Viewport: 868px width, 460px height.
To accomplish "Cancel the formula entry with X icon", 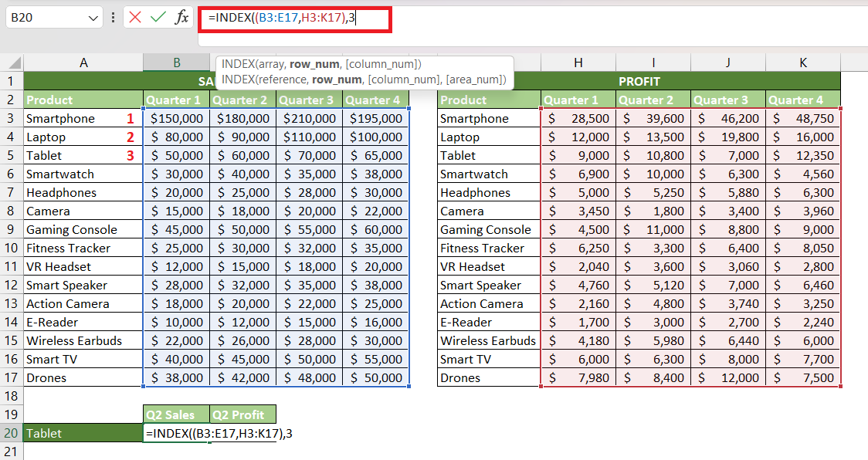I will pyautogui.click(x=135, y=17).
